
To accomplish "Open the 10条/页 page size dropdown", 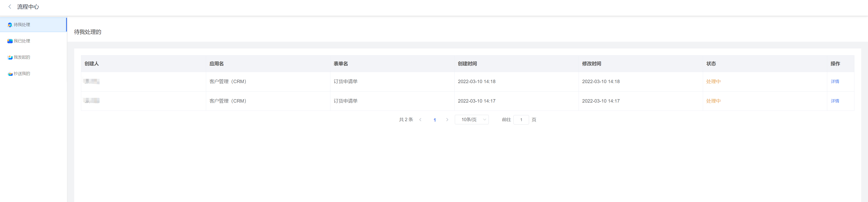I will pos(471,120).
